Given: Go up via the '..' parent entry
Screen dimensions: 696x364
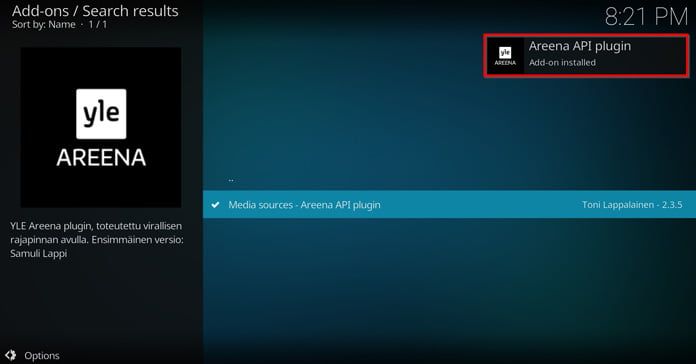Looking at the screenshot, I should (231, 180).
